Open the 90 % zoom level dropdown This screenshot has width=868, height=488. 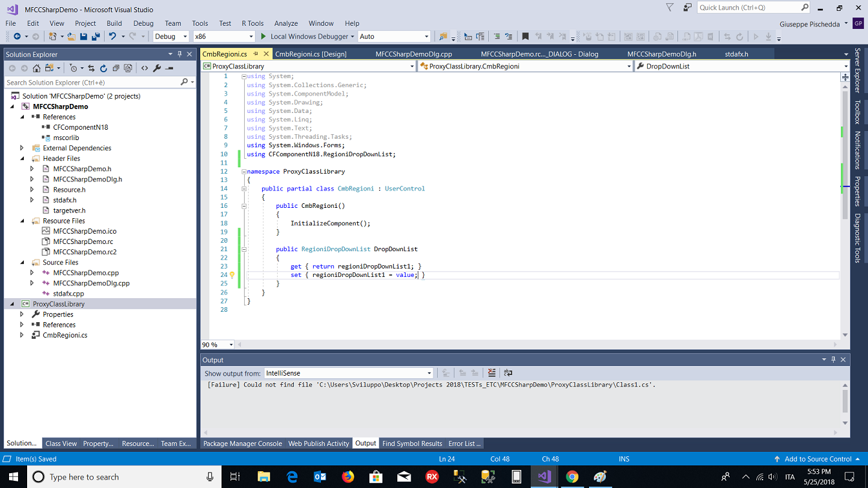pos(231,345)
